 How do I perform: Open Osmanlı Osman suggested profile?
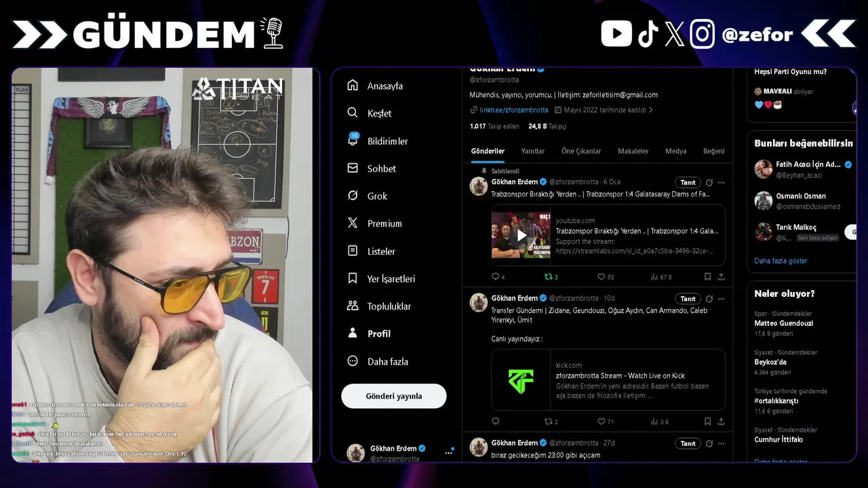pyautogui.click(x=797, y=201)
